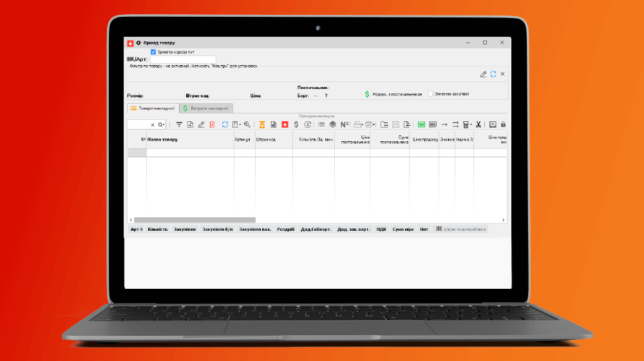
Task: Click the horizontal scrollbar under the grid
Action: point(194,220)
